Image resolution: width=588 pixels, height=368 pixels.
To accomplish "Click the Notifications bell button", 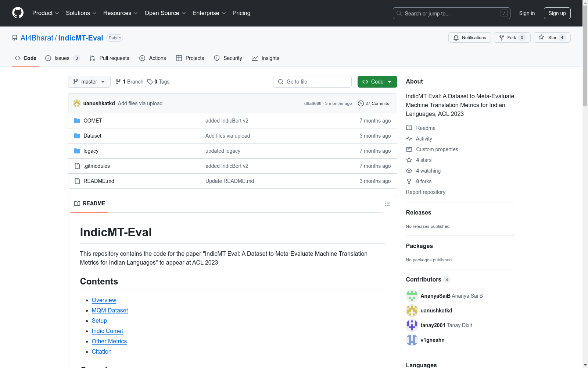I will point(470,38).
